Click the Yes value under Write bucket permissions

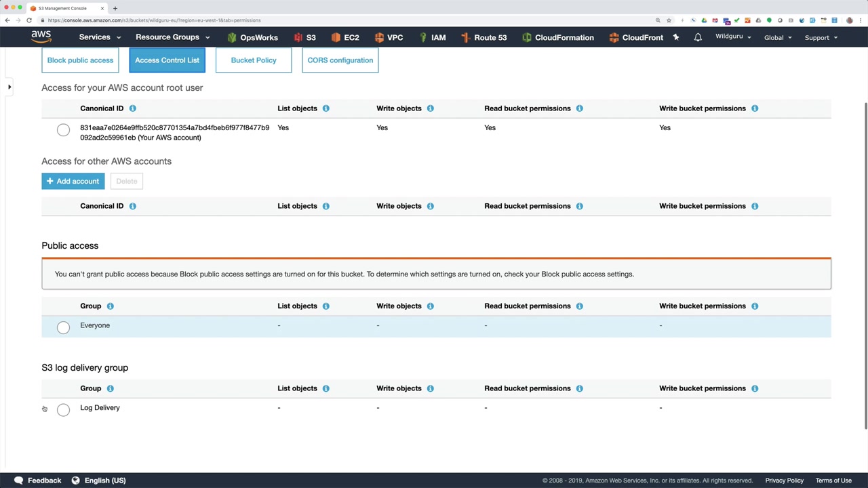(x=665, y=127)
